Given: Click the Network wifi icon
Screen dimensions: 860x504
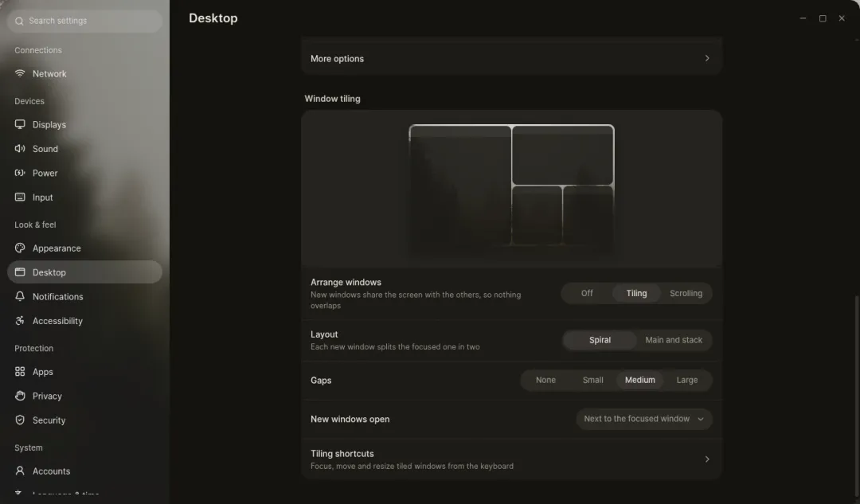Looking at the screenshot, I should 20,73.
